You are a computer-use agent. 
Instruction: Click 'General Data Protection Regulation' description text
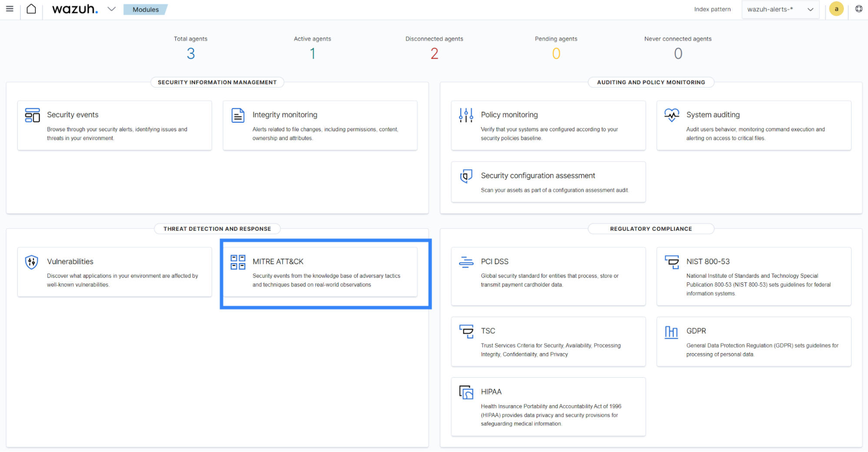(x=762, y=350)
